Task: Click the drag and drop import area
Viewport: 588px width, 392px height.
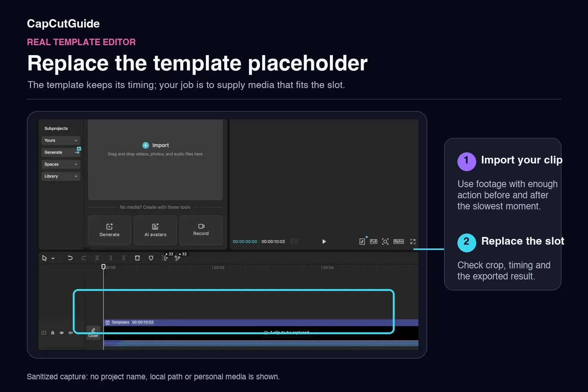Action: click(x=155, y=160)
